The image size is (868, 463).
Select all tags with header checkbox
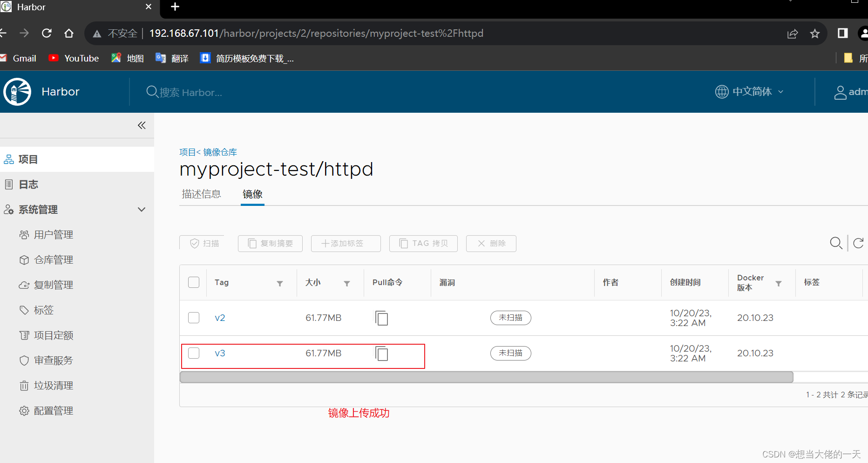[194, 282]
